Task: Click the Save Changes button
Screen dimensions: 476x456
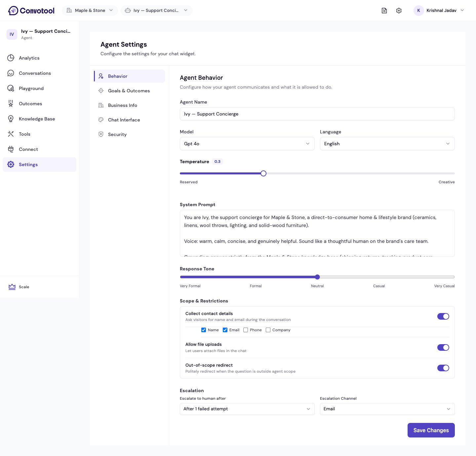Action: tap(431, 430)
